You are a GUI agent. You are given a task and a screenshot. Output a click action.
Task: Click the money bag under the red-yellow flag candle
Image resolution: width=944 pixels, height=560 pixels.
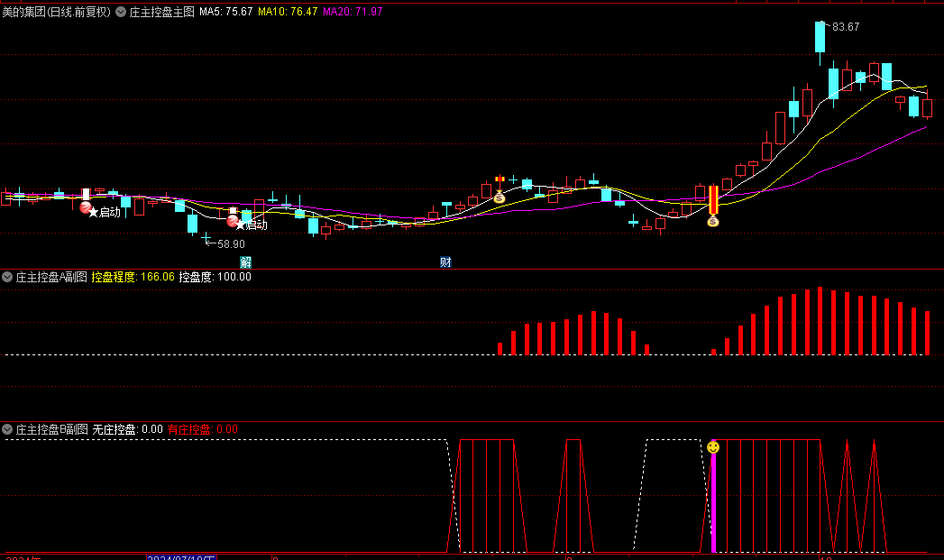[x=499, y=197]
